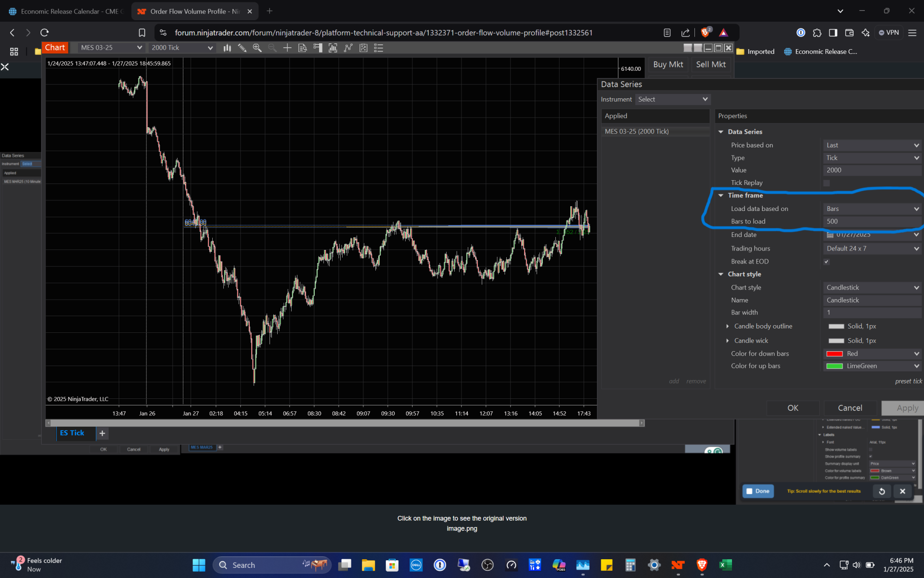Open the chart trader icon
This screenshot has height=578, width=924.
click(x=318, y=48)
